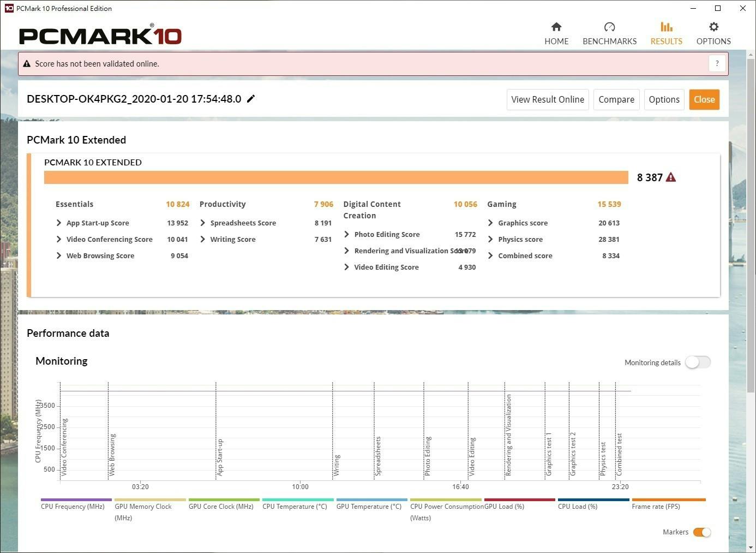Click the Gaming score 15 539
Viewport: 756px width, 553px height.
pos(609,204)
